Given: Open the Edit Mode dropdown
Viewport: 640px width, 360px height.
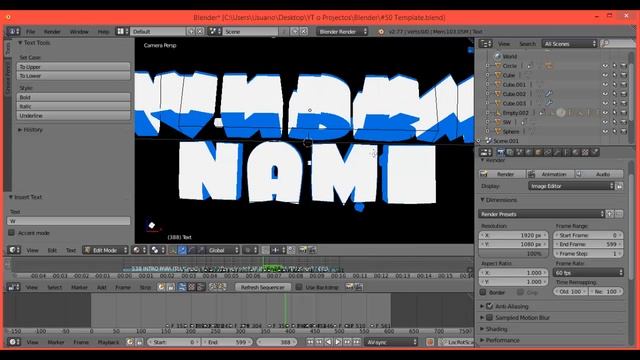Looking at the screenshot, I should (x=105, y=250).
